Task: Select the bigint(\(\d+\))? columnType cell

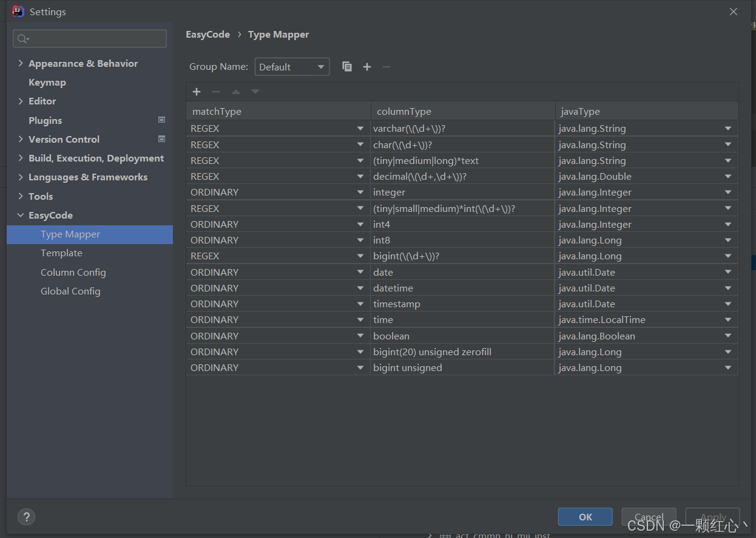Action: pos(462,256)
